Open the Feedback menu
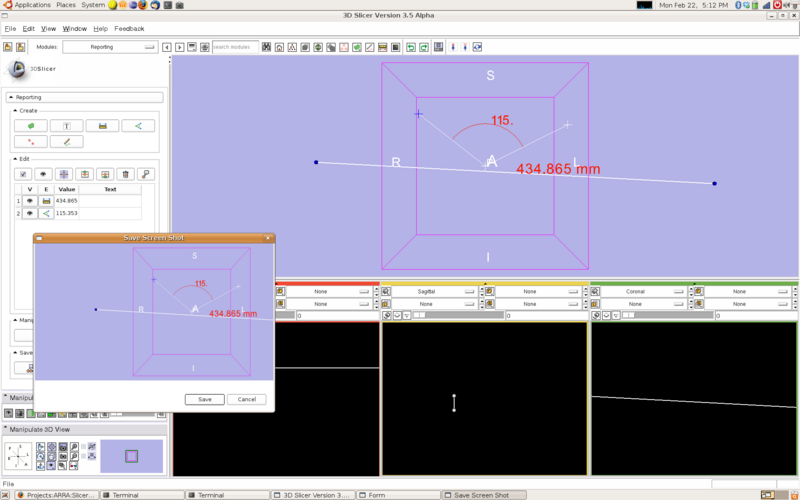Screen dimensions: 800x500 click(x=129, y=29)
